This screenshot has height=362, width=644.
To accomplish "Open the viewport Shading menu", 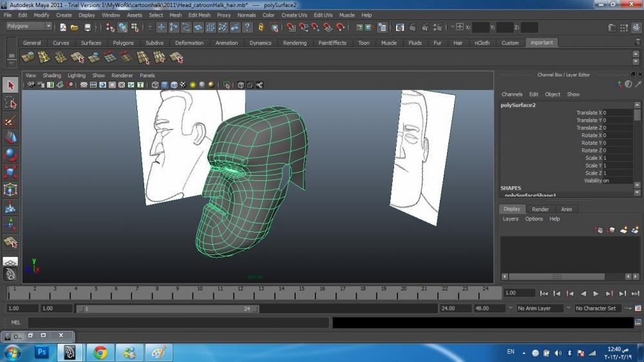I will tap(52, 75).
